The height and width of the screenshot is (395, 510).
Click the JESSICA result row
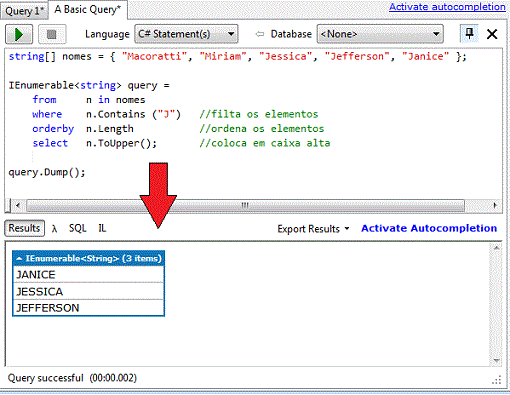88,291
